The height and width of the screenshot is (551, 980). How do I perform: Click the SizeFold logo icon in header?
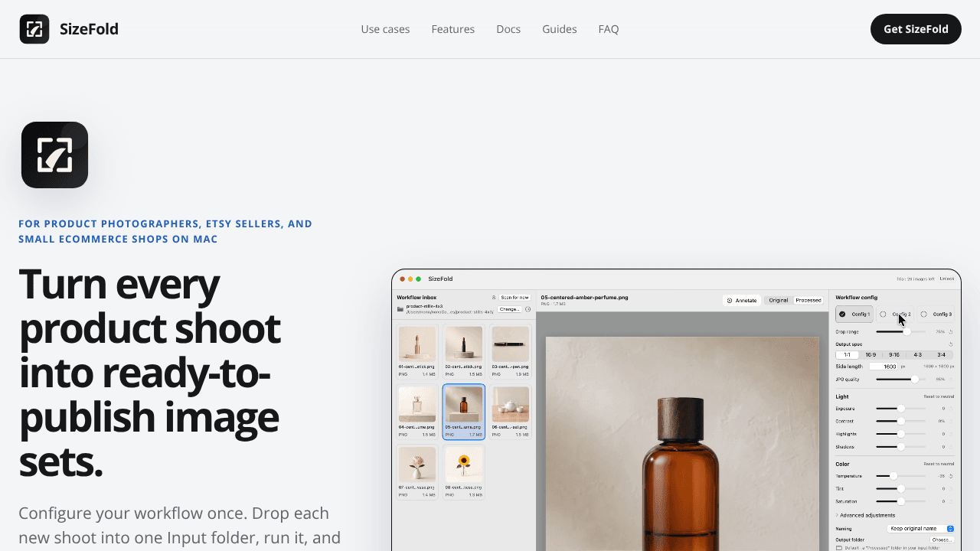[x=34, y=29]
